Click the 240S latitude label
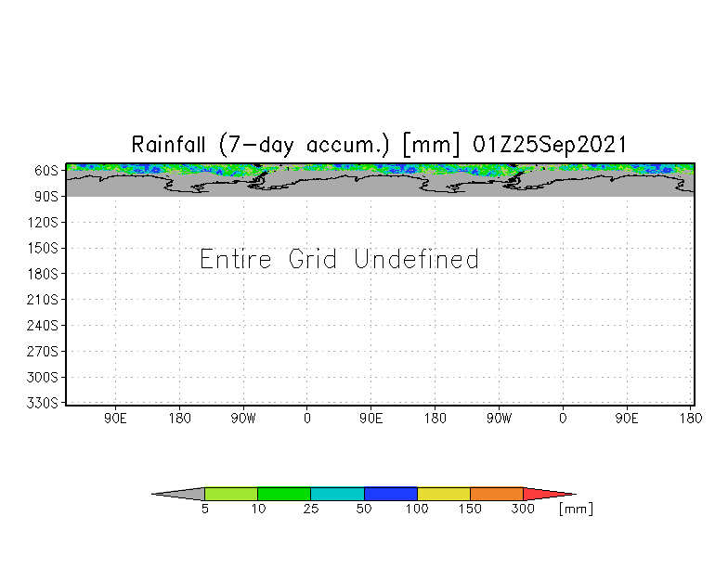728x568 pixels. click(43, 326)
